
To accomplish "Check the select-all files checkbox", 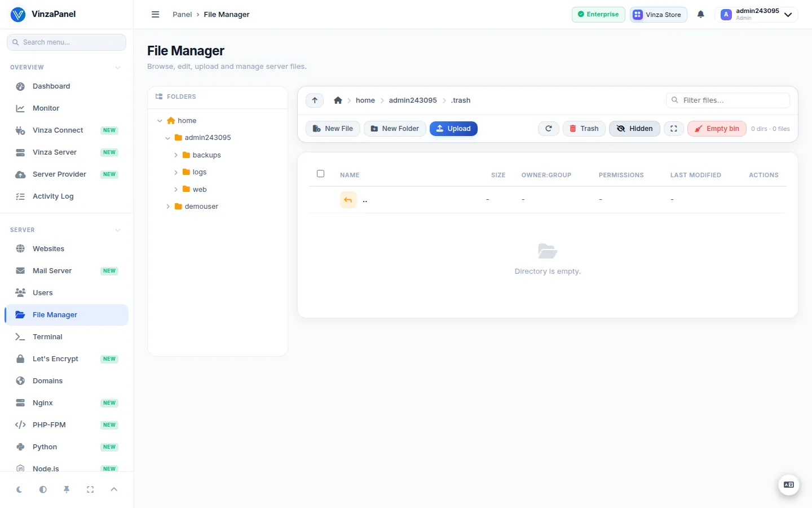I will pos(320,174).
